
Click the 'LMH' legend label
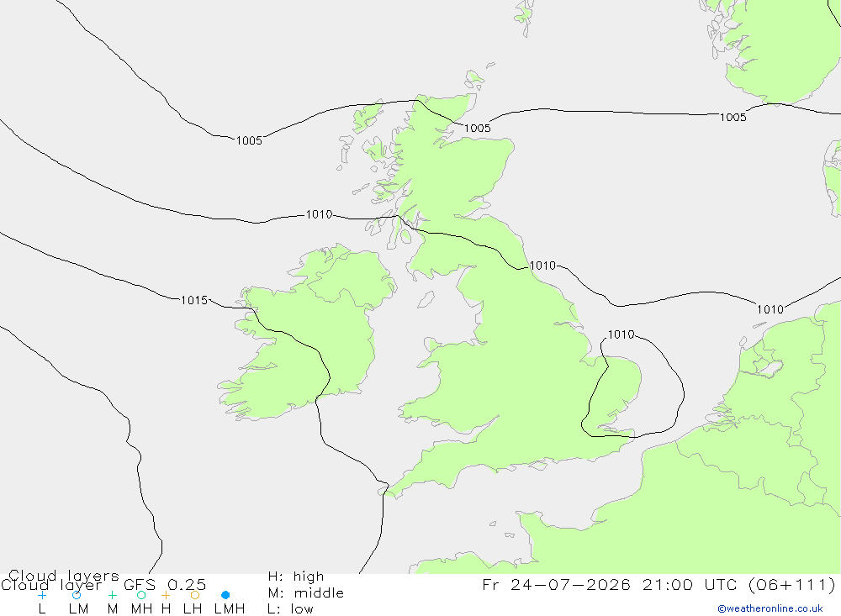[x=230, y=609]
